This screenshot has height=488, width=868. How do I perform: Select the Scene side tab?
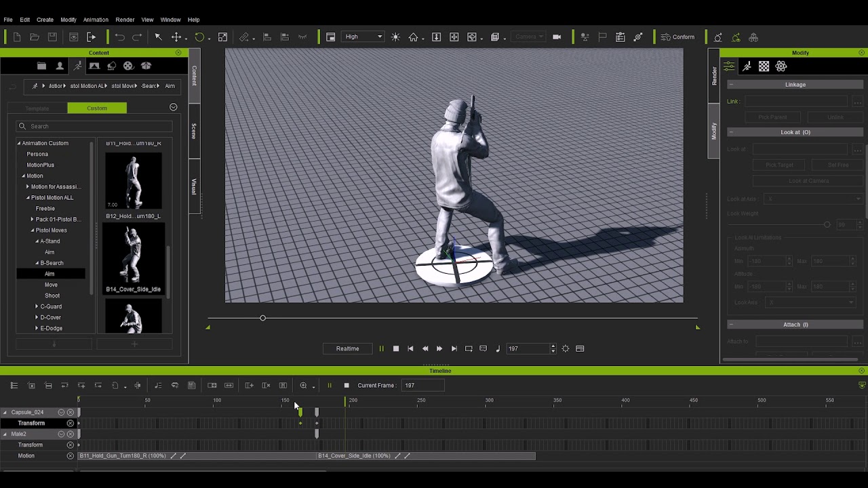(x=194, y=131)
